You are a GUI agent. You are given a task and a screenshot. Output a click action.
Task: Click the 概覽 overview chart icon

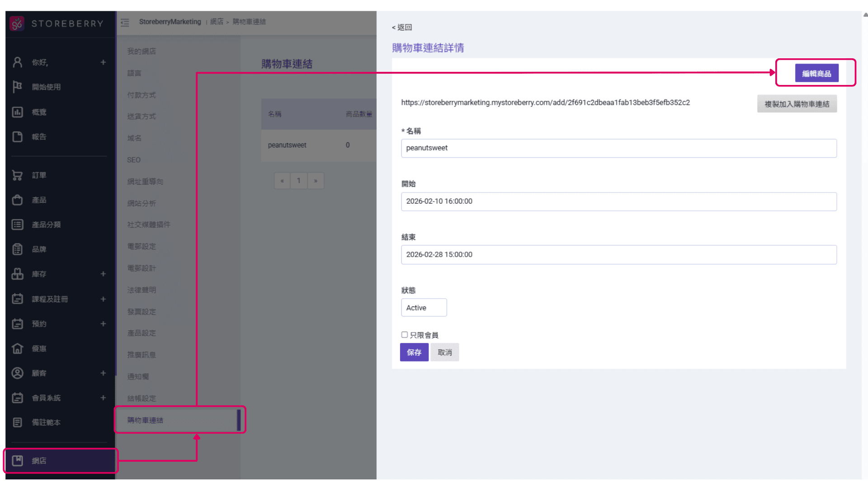tap(17, 112)
